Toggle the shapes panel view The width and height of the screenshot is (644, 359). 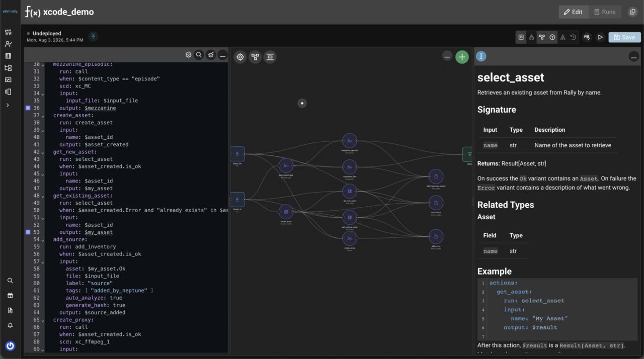(531, 37)
